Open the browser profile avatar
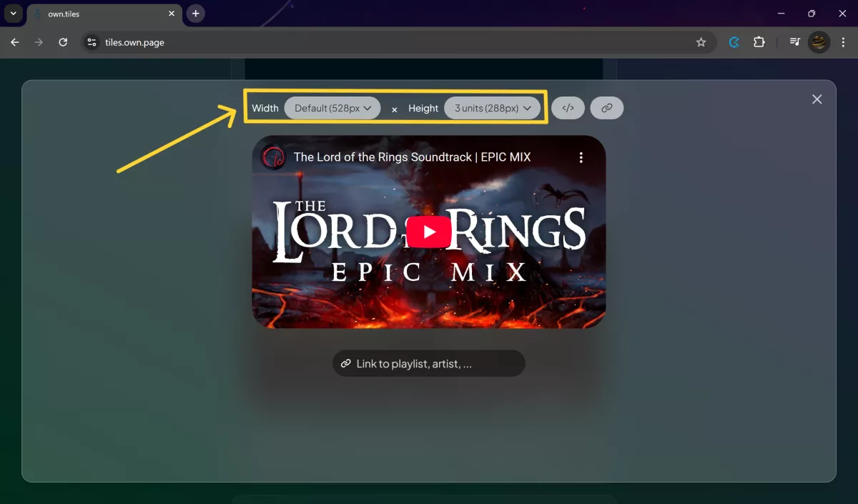The height and width of the screenshot is (504, 858). tap(819, 42)
